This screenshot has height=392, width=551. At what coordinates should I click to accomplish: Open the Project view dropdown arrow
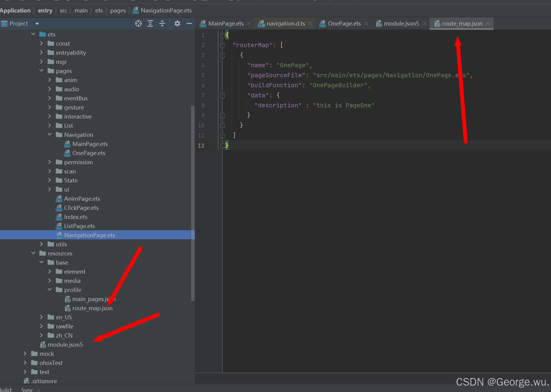37,24
